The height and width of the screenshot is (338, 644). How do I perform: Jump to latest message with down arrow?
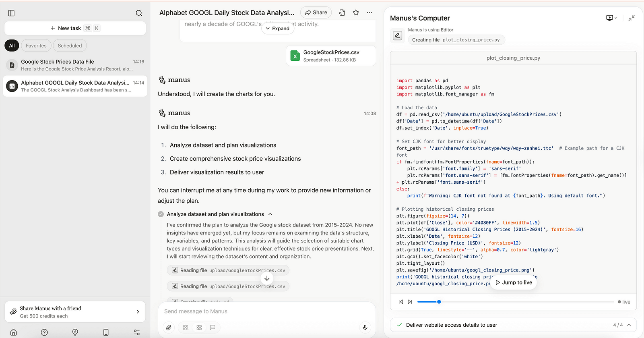[x=267, y=278]
